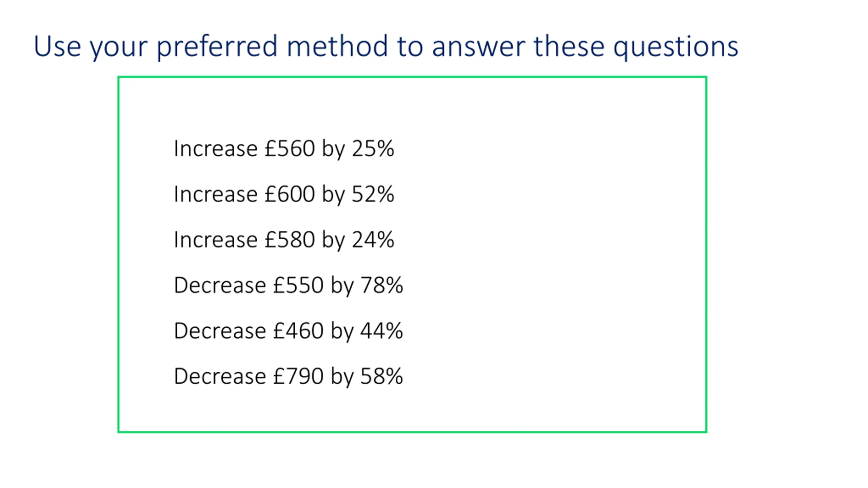Viewport: 868px width, 488px height.
Task: Click the 58% percentage in the last question
Action: tap(382, 377)
